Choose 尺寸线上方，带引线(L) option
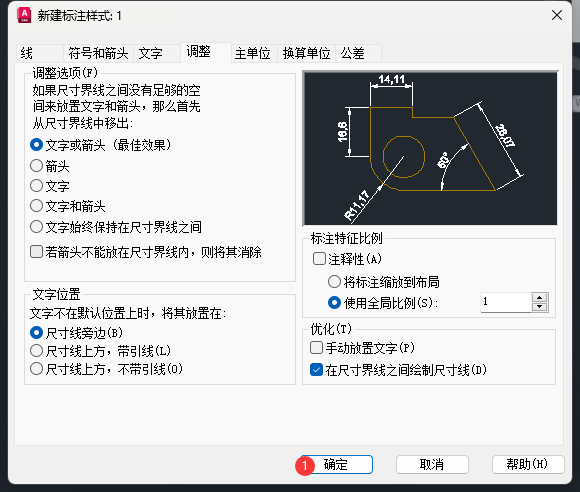The width and height of the screenshot is (580, 492). coord(100,351)
